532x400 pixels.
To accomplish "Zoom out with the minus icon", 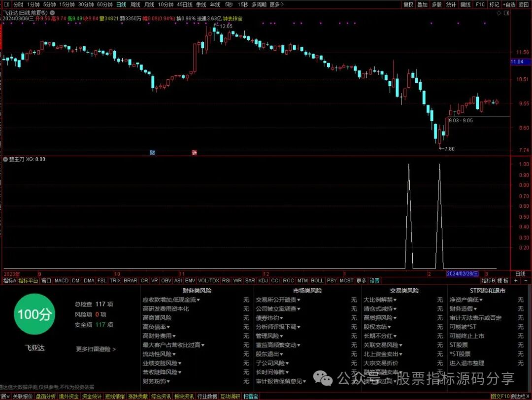I will 526,281.
